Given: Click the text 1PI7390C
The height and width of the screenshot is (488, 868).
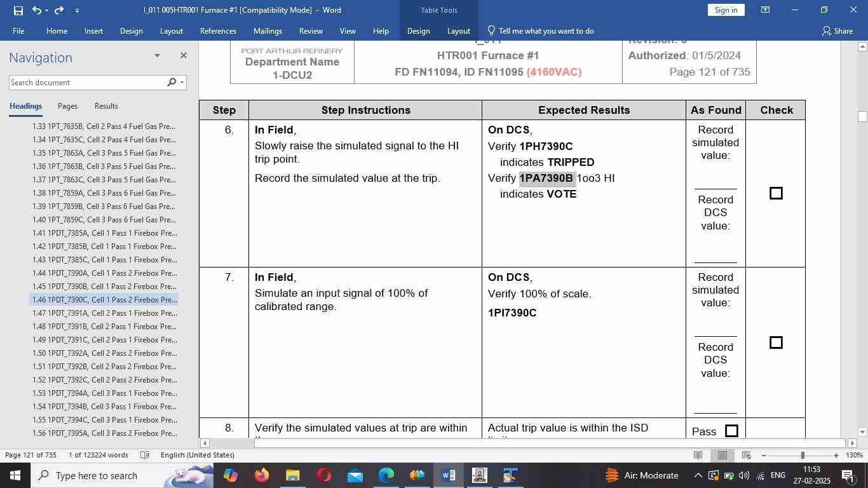Looking at the screenshot, I should [x=512, y=313].
